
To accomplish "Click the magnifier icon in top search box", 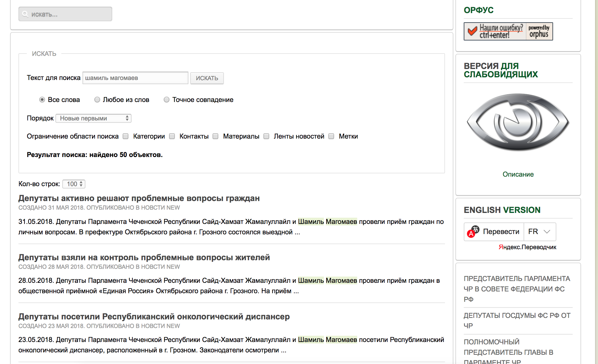I will point(25,14).
